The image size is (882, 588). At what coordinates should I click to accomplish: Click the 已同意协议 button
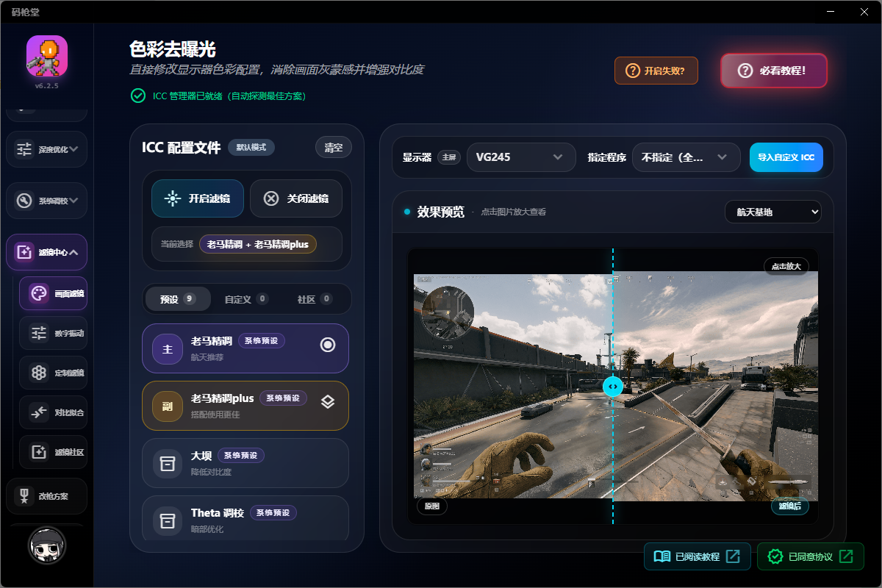point(811,556)
